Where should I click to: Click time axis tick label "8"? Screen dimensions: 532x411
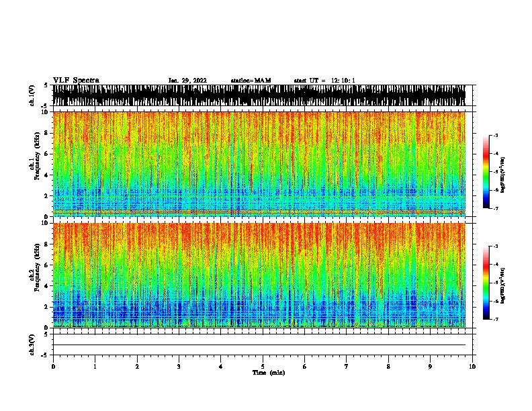pos(388,367)
